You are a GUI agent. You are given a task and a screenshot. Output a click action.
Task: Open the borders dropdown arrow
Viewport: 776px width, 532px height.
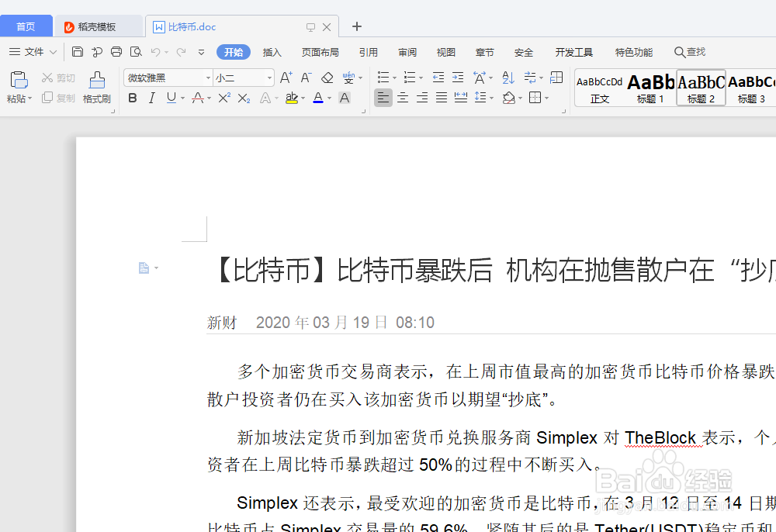(x=547, y=98)
